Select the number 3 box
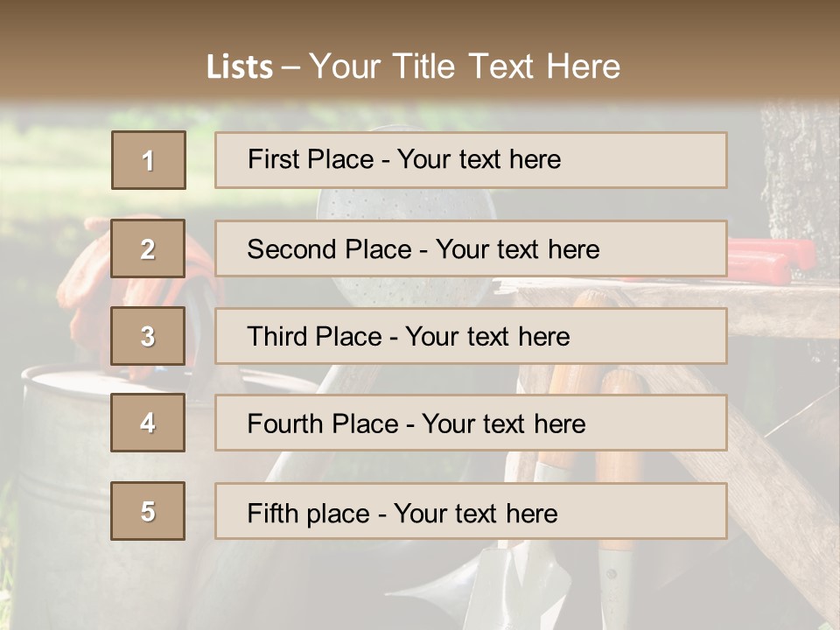840x630 pixels. tap(148, 336)
